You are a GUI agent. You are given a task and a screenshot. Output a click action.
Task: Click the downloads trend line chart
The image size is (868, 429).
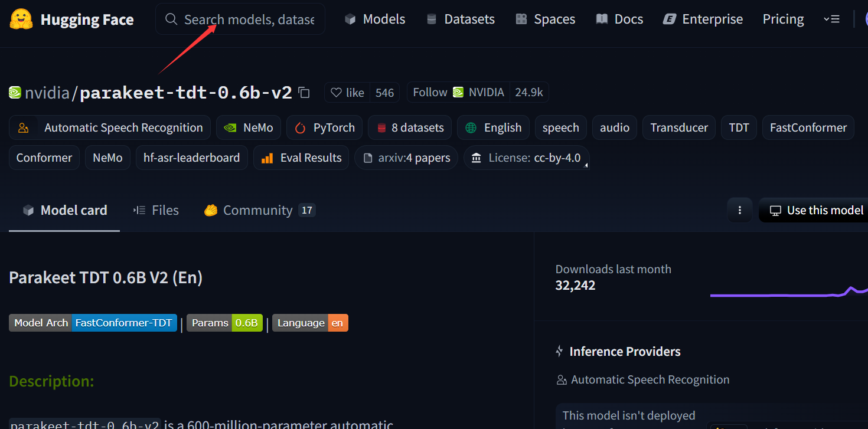(x=789, y=292)
